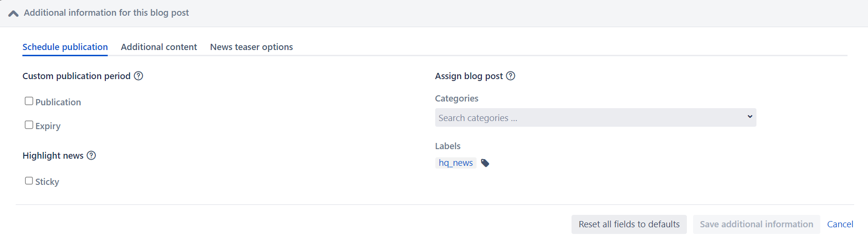Open the hq_news label link
868x243 pixels.
tap(456, 163)
